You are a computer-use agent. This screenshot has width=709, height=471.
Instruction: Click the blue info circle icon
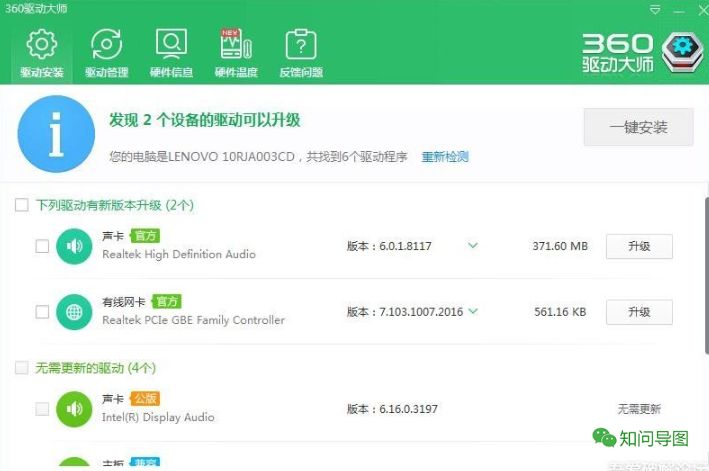(x=56, y=134)
